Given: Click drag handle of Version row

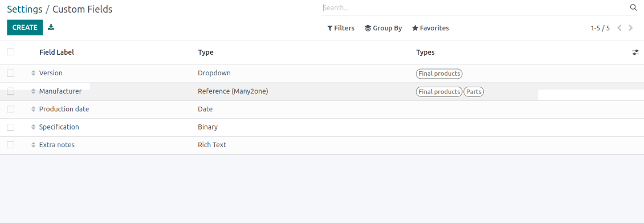Looking at the screenshot, I should click(33, 73).
